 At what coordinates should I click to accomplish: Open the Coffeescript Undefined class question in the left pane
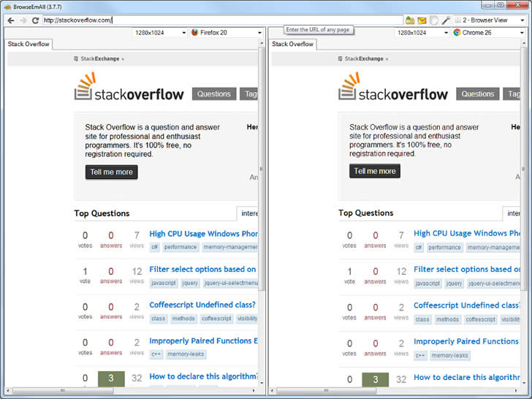[x=202, y=305]
